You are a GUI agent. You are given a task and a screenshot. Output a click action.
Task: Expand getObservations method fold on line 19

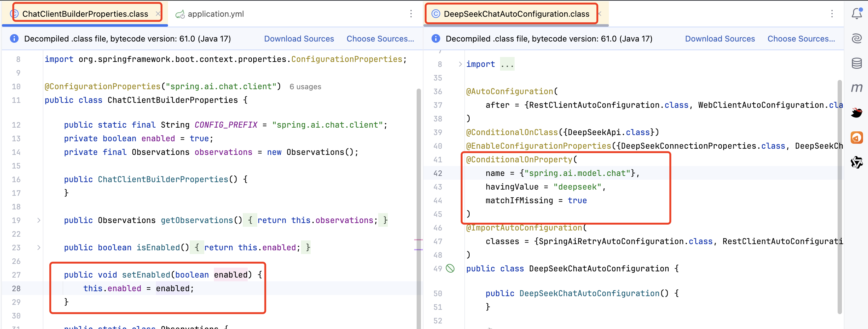[x=39, y=220]
